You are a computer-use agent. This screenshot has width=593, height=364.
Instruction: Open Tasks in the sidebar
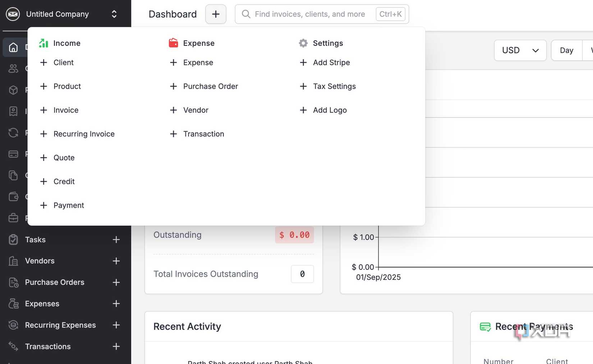(35, 240)
